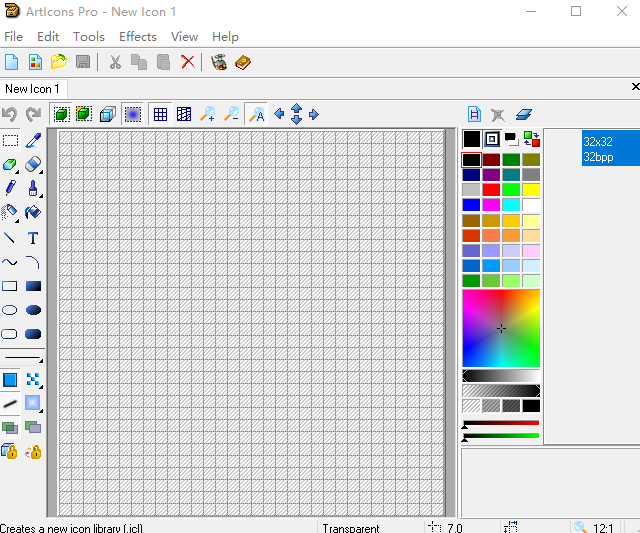The width and height of the screenshot is (640, 533).
Task: Select the rectangular selection tool
Action: 10,141
